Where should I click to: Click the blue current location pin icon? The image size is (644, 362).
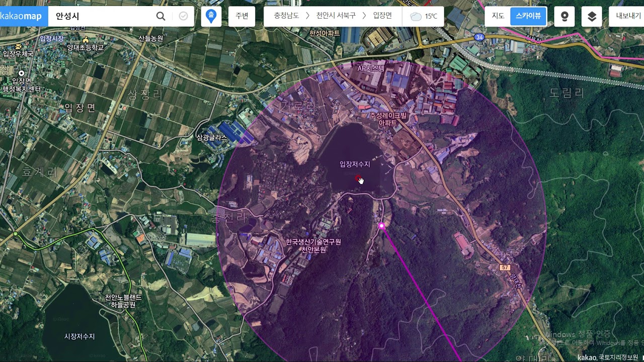point(211,16)
